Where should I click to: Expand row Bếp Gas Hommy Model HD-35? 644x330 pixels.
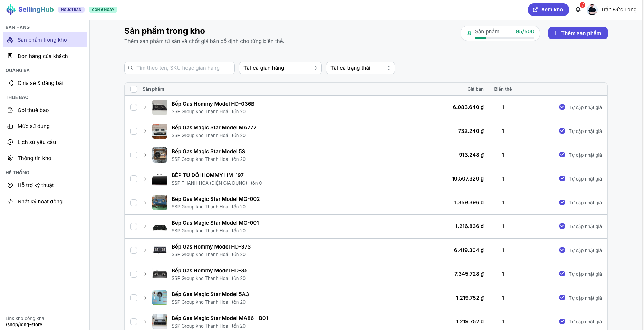145,274
